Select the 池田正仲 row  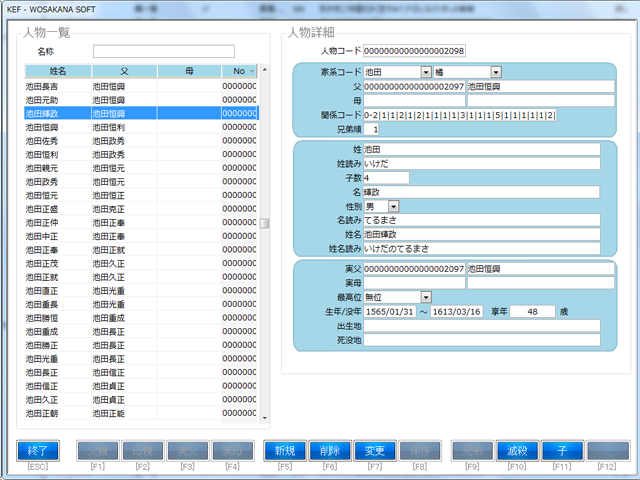141,222
